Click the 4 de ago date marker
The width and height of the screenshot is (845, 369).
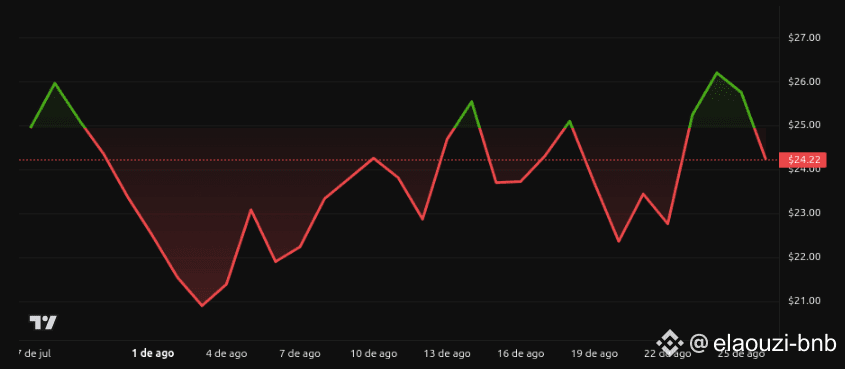tap(227, 354)
